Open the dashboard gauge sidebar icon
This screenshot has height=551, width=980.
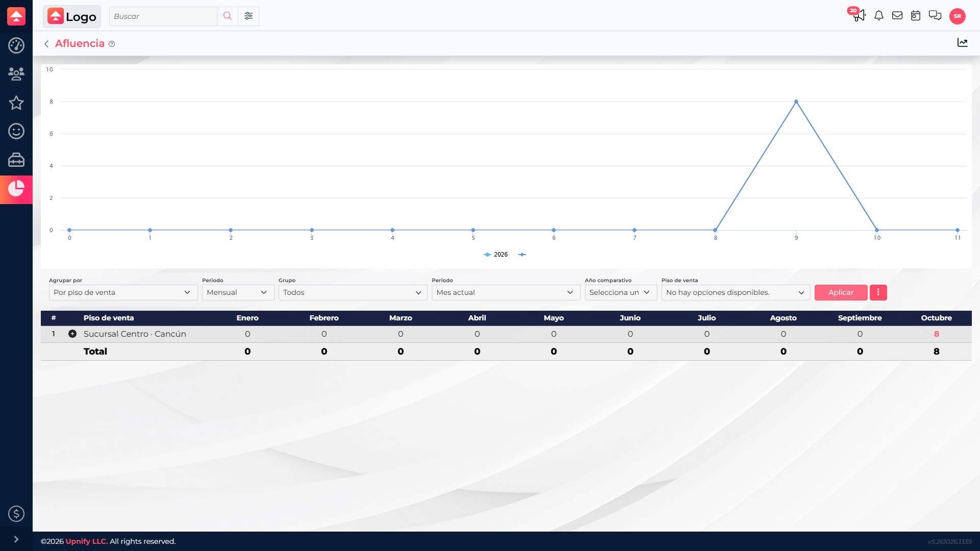[16, 45]
